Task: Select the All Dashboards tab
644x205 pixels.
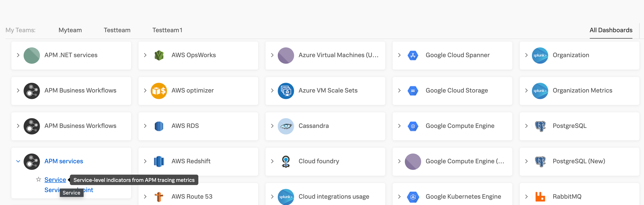Action: (x=611, y=30)
